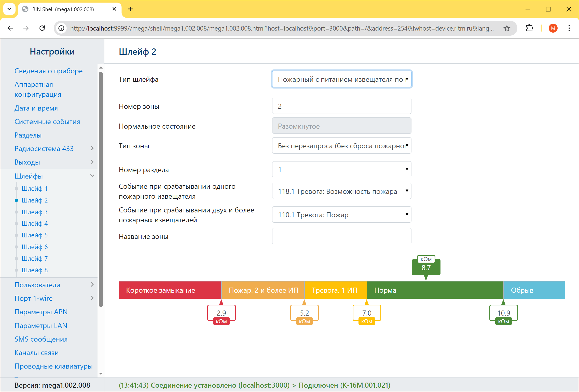
Task: Click the sidebar scrollbar down arrow
Action: pos(101,374)
